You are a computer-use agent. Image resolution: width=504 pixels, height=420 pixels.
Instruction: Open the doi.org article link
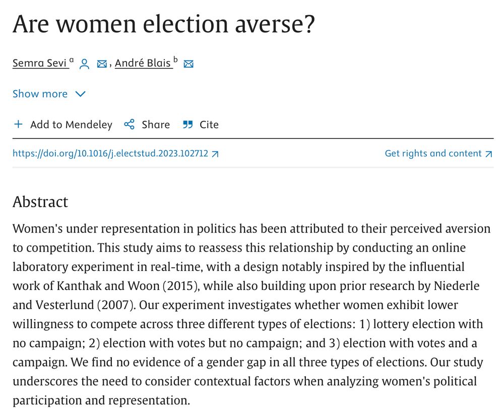tap(110, 154)
